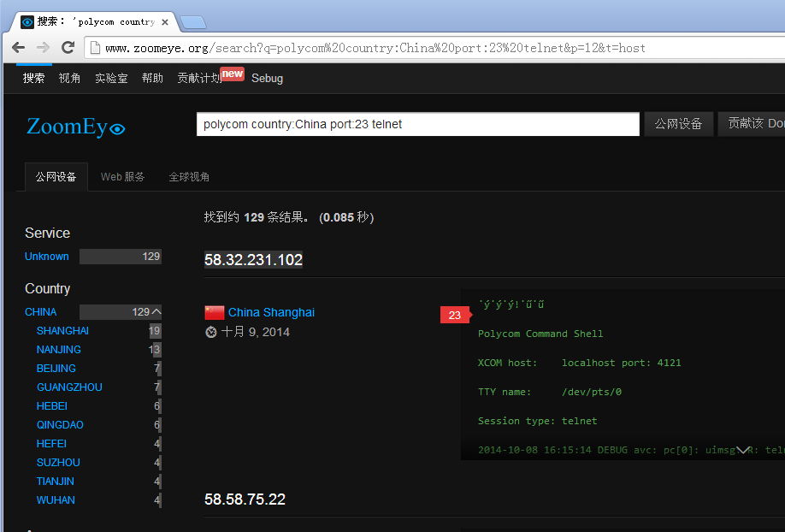Open host 58.32.231.102 result
The image size is (785, 532).
[x=253, y=259]
